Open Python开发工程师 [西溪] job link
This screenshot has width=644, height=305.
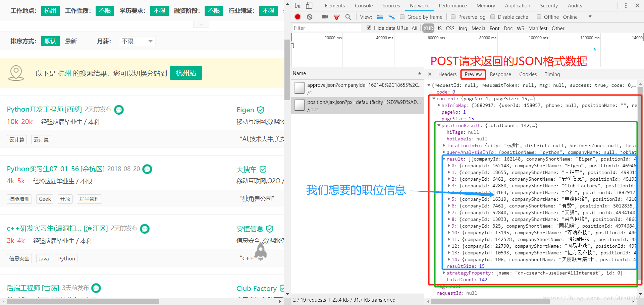tap(44, 109)
